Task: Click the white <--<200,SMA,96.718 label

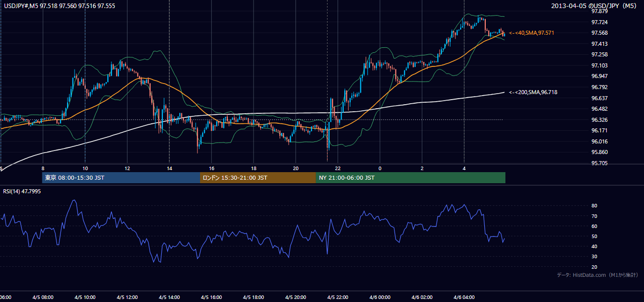Action: click(x=533, y=92)
